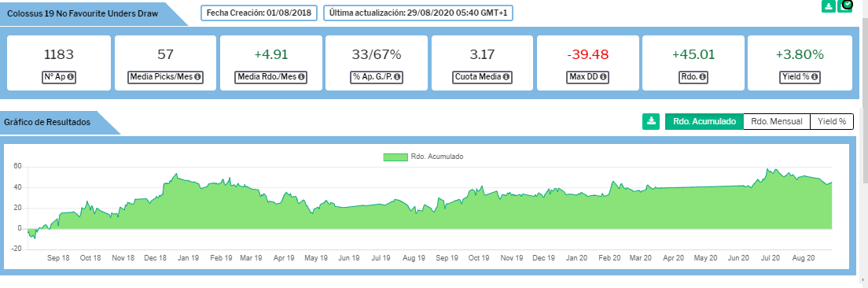Click the info icon next to Media Rdo./Mes

(301, 78)
